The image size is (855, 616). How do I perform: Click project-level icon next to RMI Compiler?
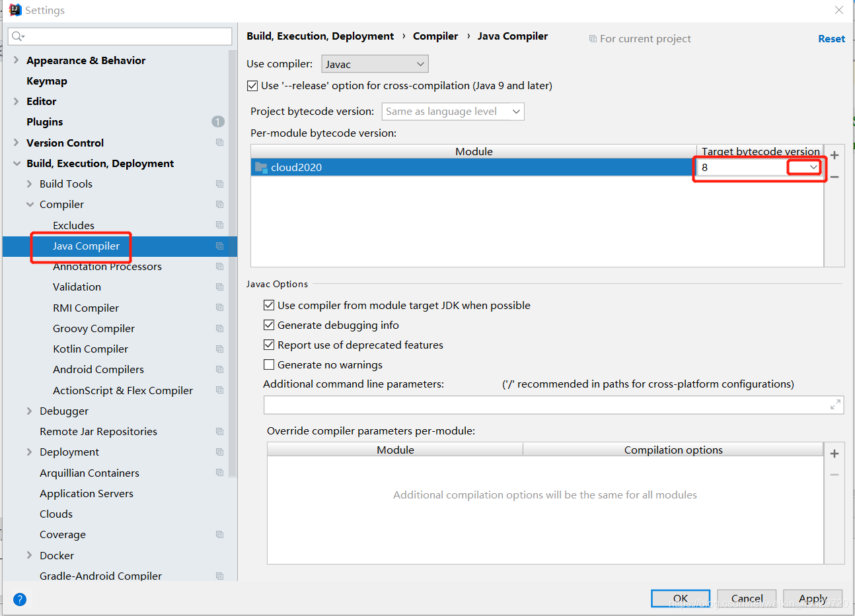pyautogui.click(x=219, y=308)
